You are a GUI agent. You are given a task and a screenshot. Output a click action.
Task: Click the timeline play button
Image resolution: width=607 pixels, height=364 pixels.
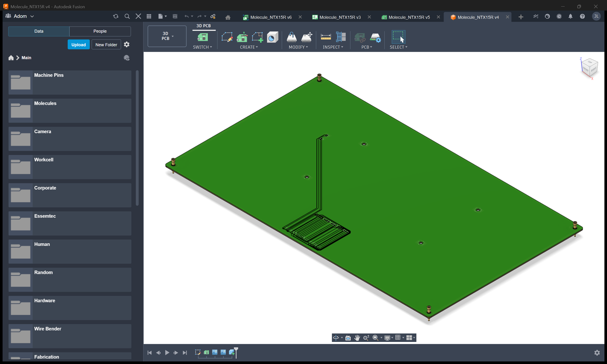click(x=167, y=352)
